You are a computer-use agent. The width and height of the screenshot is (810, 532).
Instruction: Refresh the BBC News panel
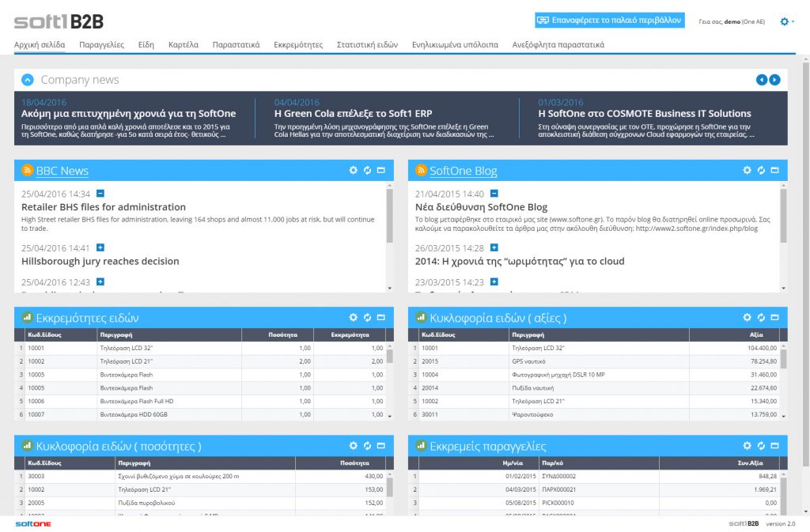(367, 170)
